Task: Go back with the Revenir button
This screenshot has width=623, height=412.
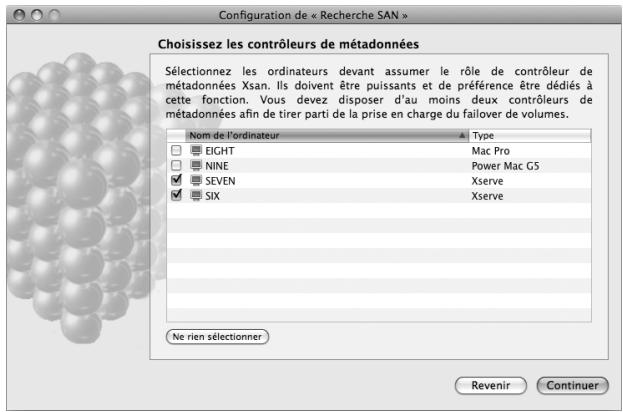Action: [491, 385]
